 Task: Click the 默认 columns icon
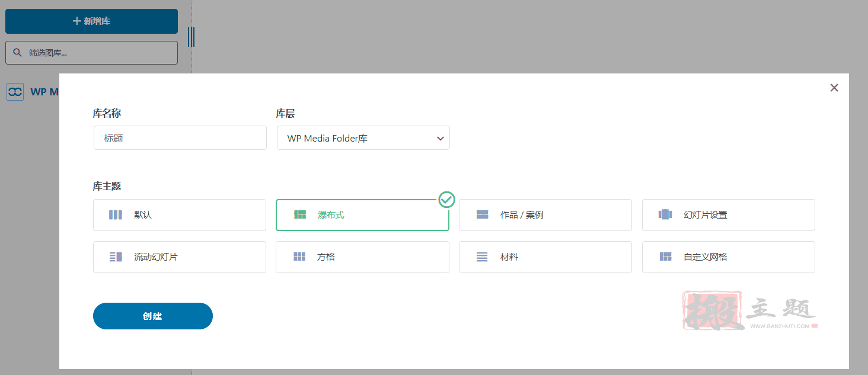116,215
